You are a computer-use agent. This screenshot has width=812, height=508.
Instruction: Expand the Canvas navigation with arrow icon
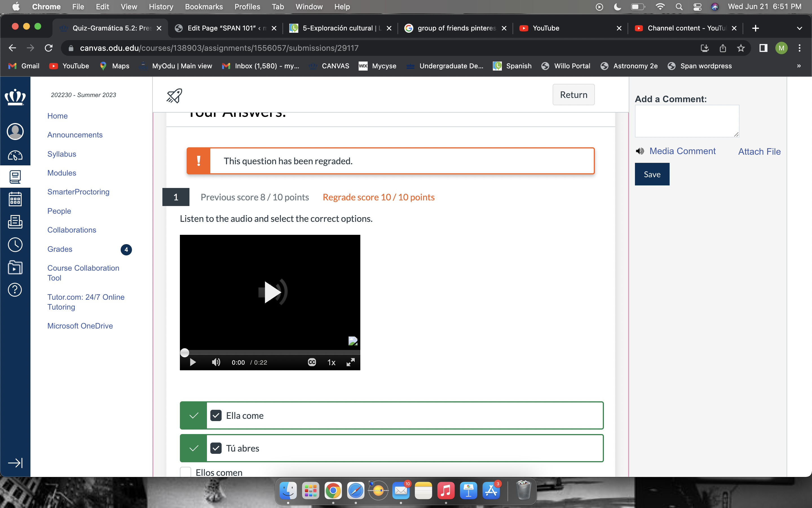click(15, 463)
